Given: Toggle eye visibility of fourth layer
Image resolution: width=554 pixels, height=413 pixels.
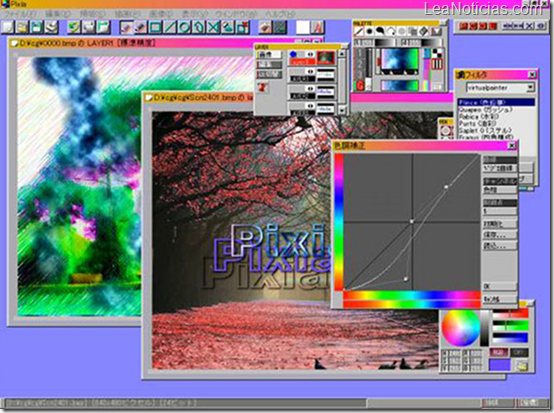Looking at the screenshot, I should [310, 106].
